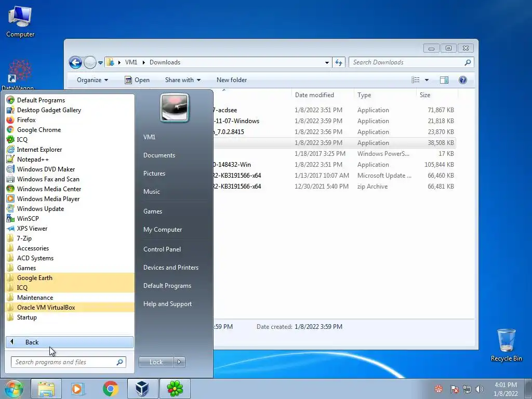Go Back to the main Start menu

[70, 342]
